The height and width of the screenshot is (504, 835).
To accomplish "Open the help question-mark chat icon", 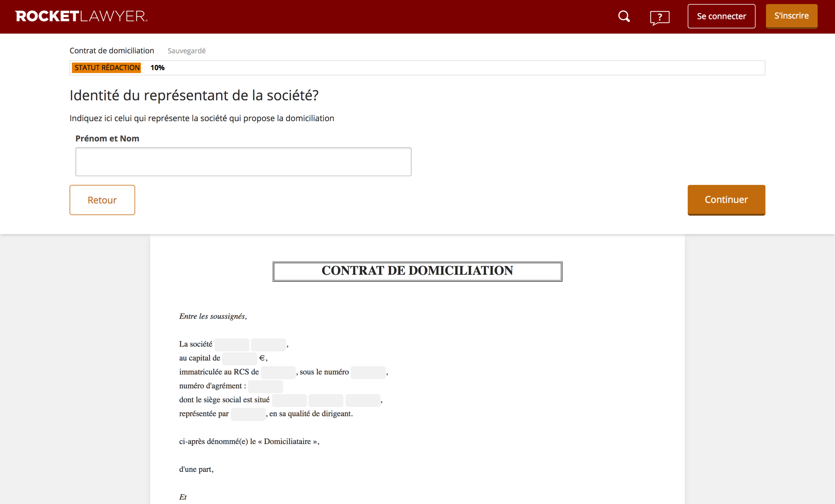I will tap(659, 17).
